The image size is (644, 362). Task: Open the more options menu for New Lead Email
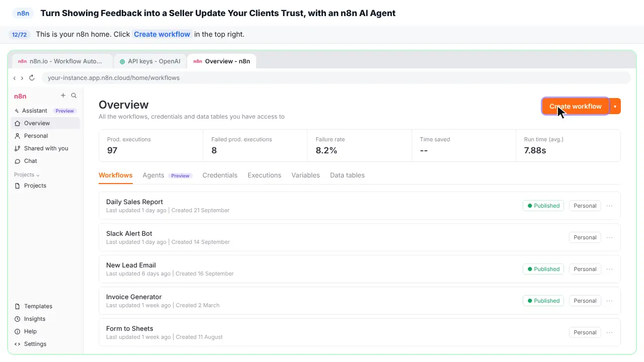coord(609,269)
